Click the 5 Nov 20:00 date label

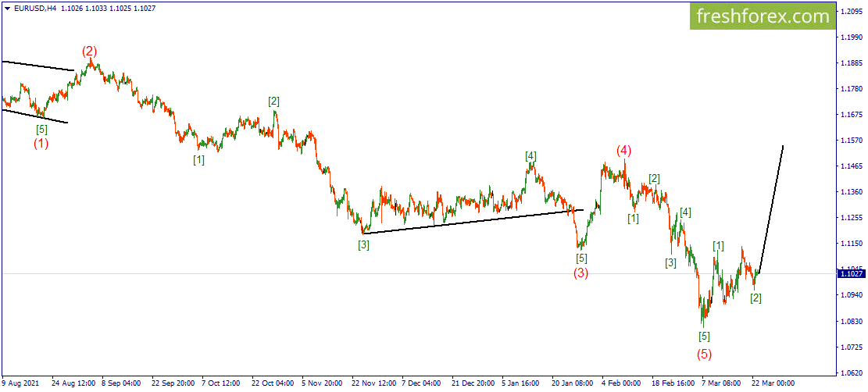pos(322,383)
